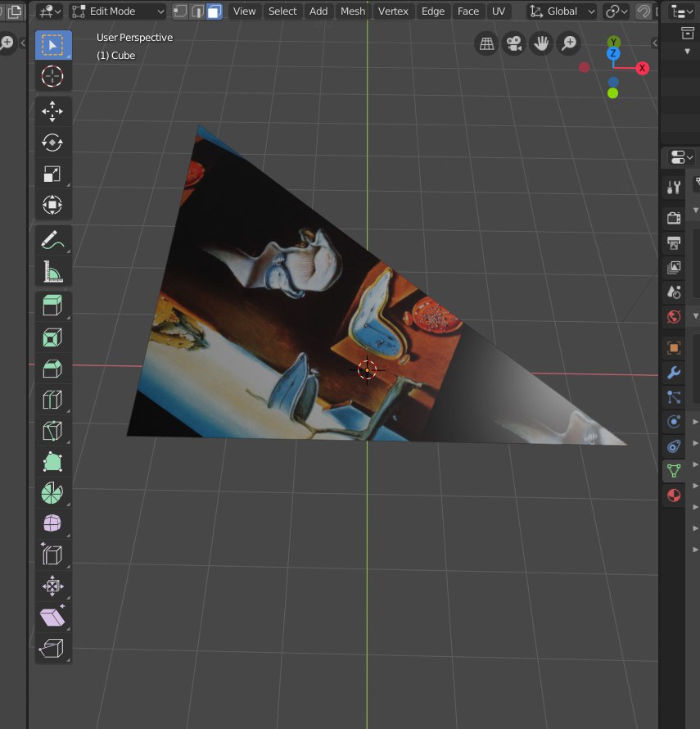Image resolution: width=700 pixels, height=729 pixels.
Task: Open the Render properties tab
Action: point(674,218)
